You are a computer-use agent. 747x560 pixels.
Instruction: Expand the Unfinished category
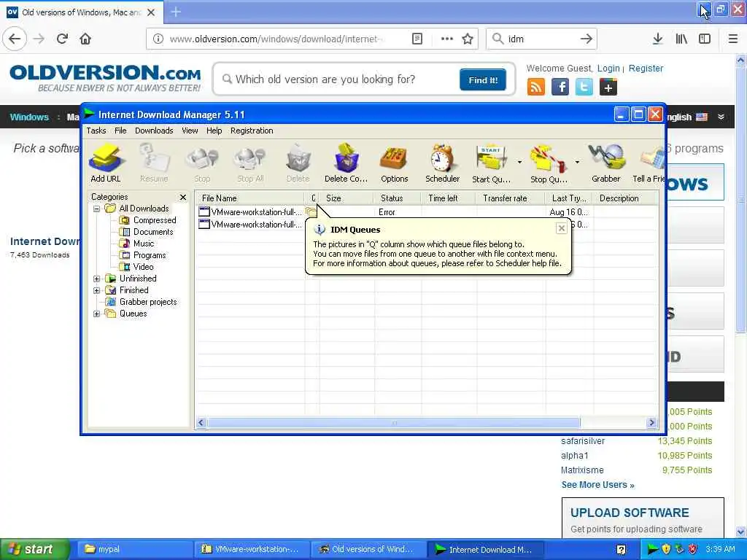pos(97,279)
